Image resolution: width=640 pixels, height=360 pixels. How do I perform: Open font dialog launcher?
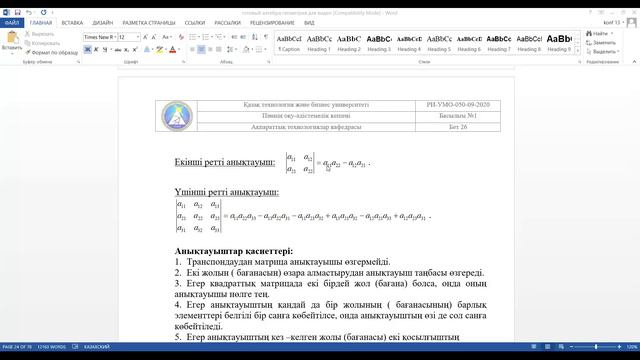(183, 62)
